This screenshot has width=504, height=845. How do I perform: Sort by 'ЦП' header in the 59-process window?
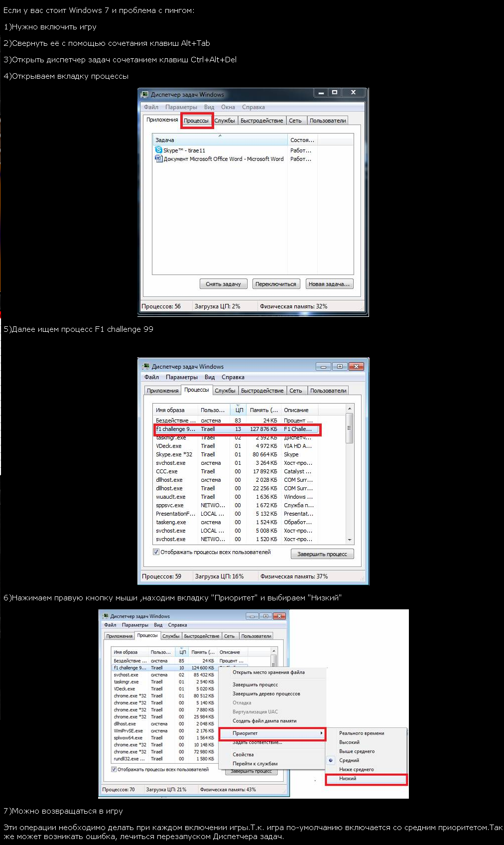coord(239,410)
